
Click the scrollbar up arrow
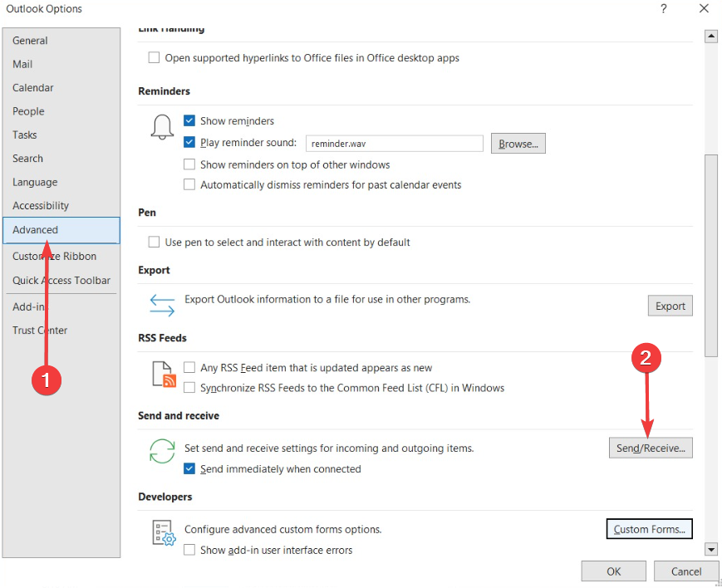pos(711,37)
